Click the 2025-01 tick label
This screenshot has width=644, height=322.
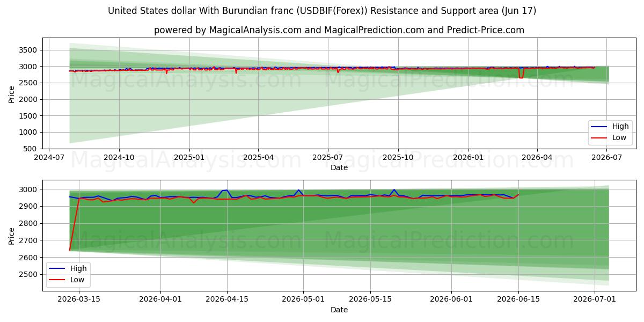[x=189, y=158]
